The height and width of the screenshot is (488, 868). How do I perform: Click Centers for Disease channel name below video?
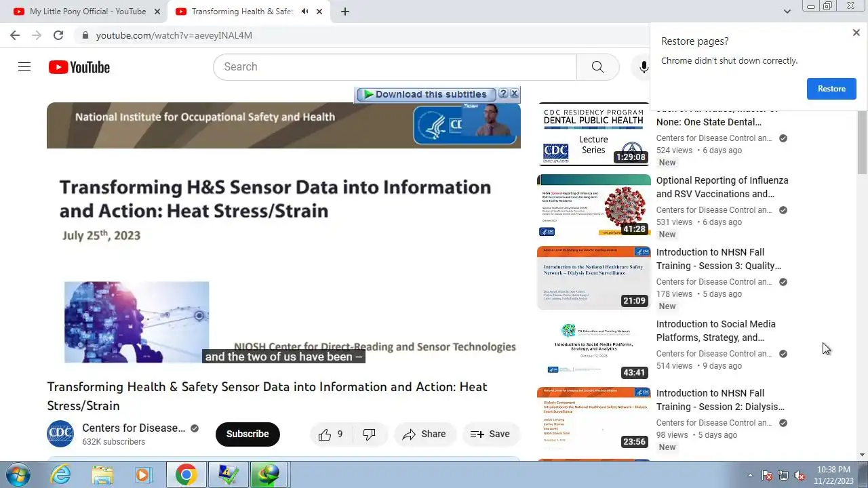tap(134, 428)
